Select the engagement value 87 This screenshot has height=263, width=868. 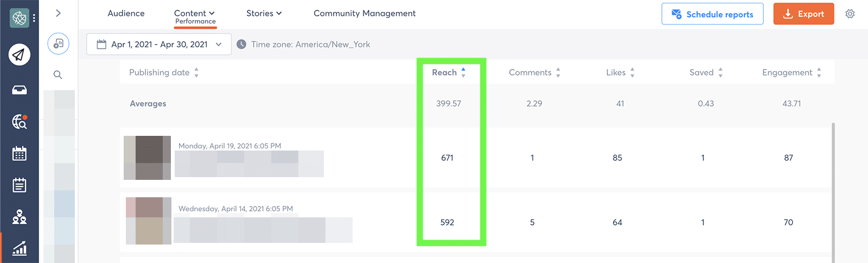(788, 158)
